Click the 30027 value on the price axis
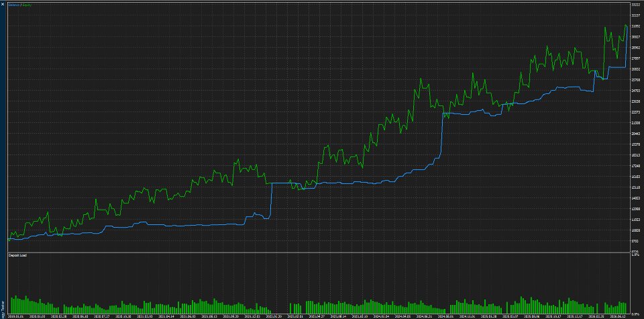The image size is (644, 319). point(637,36)
